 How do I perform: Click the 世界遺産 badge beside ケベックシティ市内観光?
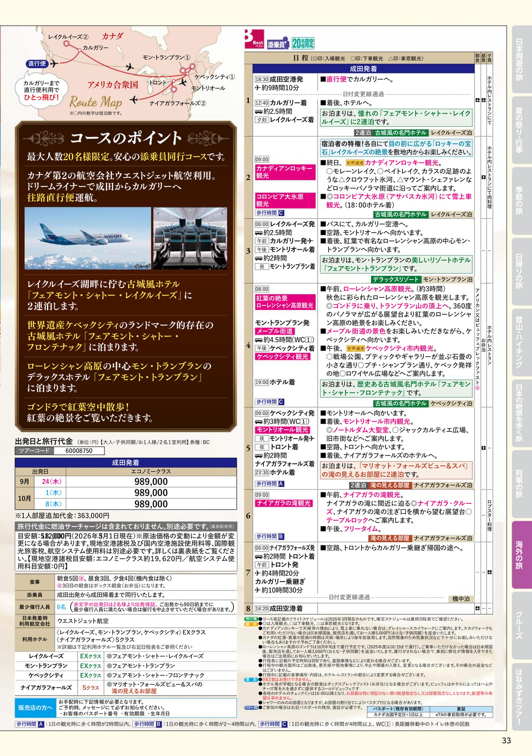point(355,348)
